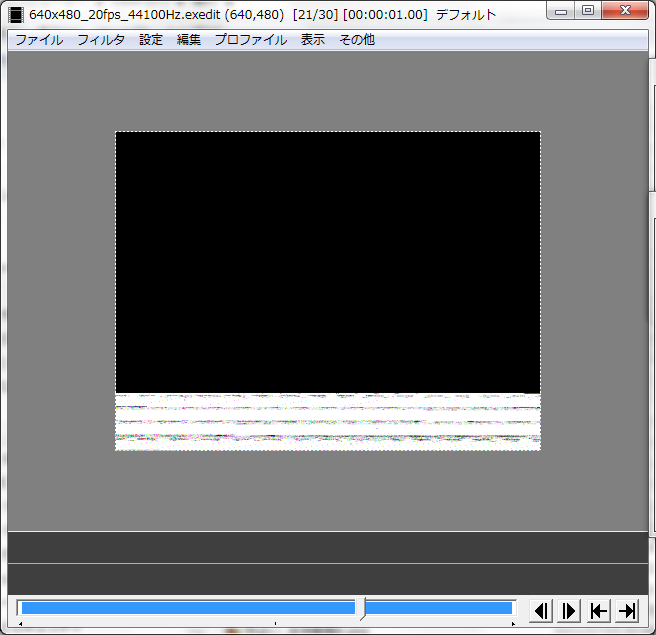Open the フィルタ menu
656x635 pixels.
(101, 40)
